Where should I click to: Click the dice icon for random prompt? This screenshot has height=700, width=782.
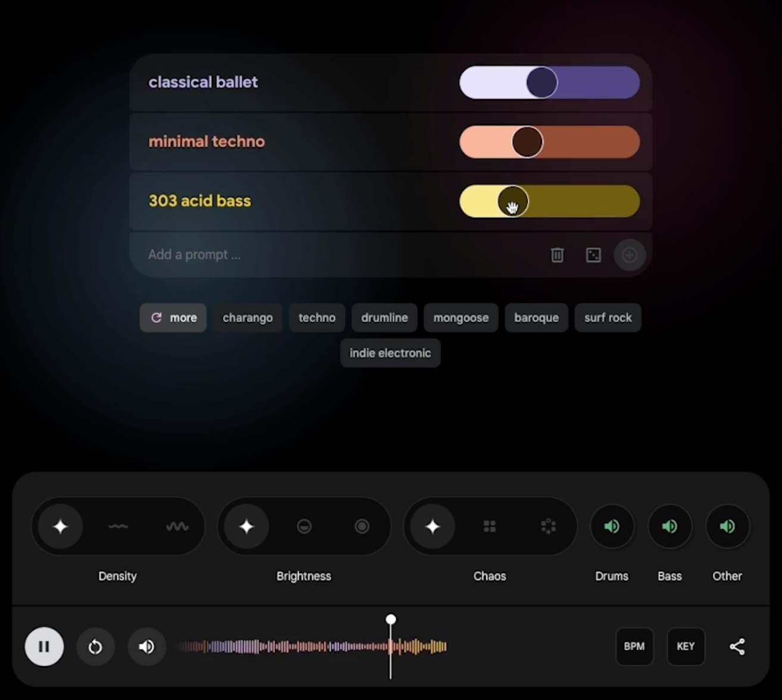click(593, 255)
